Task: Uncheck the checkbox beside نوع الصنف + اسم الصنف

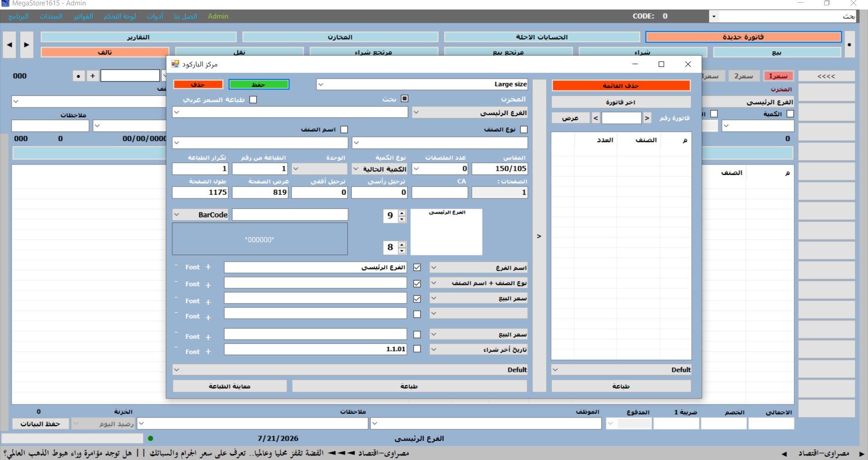Action: point(417,283)
